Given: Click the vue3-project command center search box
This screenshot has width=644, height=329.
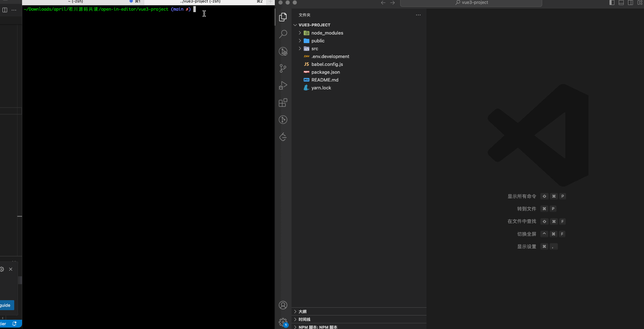Looking at the screenshot, I should click(471, 3).
